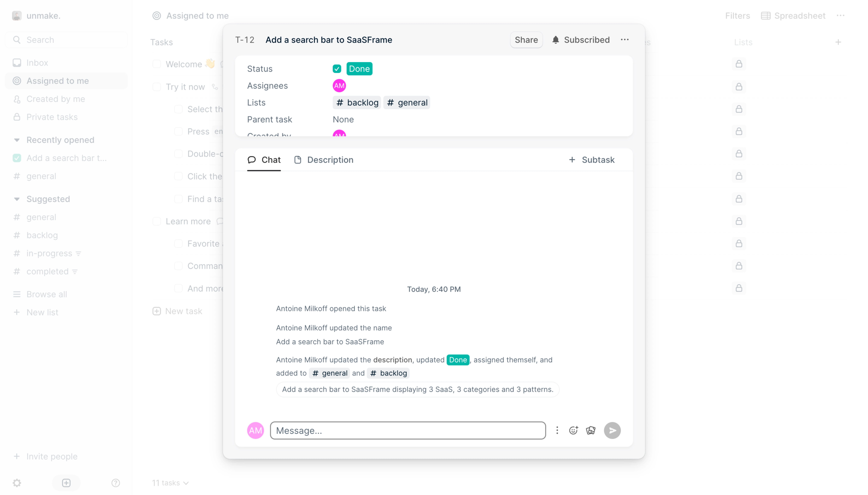Click the Share button

[x=526, y=40]
